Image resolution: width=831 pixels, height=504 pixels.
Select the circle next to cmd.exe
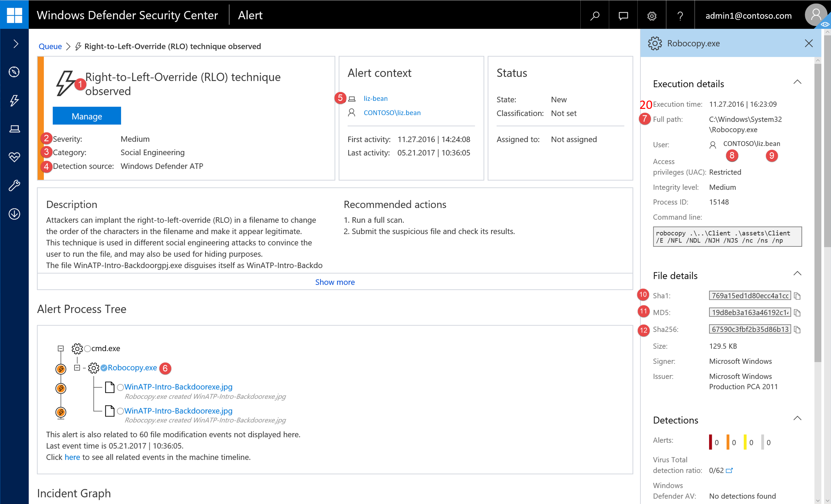pos(87,349)
